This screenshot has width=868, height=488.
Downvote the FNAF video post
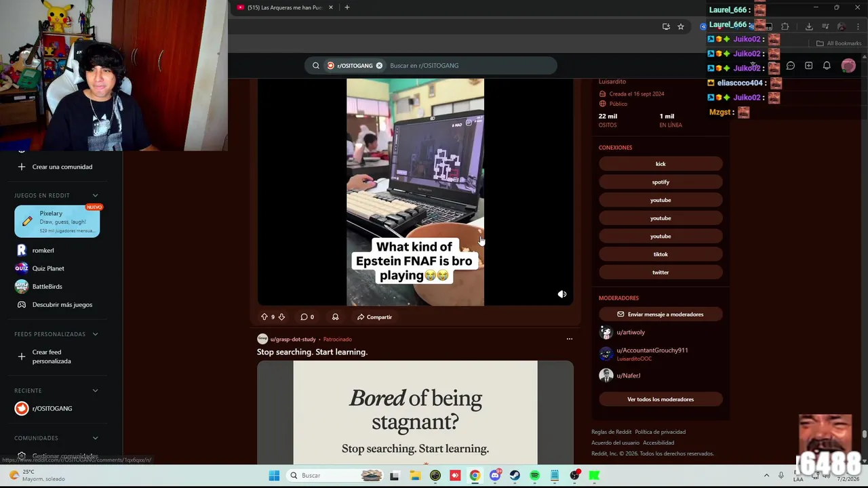tap(281, 317)
